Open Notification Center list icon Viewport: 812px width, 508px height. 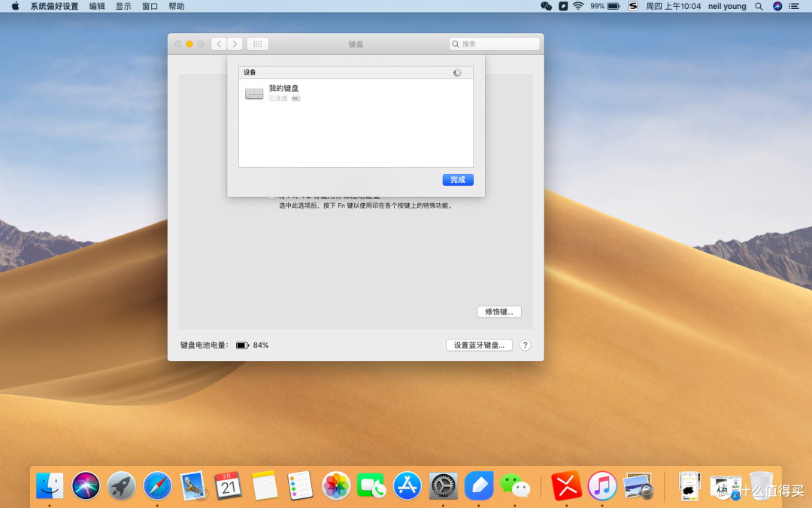[794, 6]
